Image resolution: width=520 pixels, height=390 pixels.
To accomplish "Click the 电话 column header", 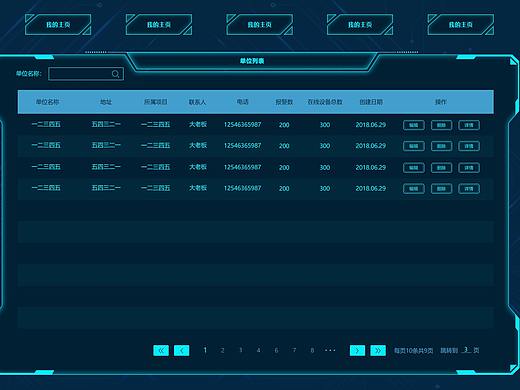I will [x=243, y=102].
